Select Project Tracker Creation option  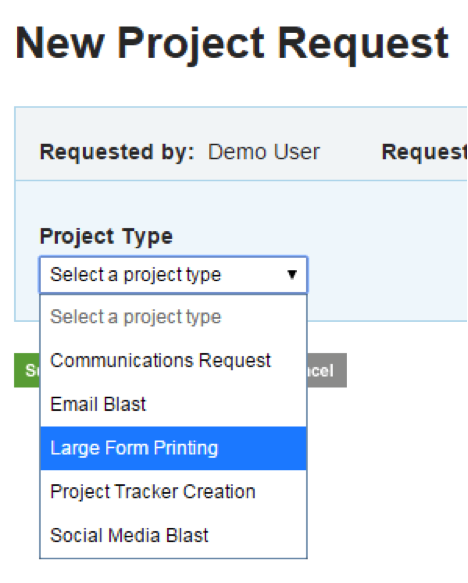[x=173, y=492]
